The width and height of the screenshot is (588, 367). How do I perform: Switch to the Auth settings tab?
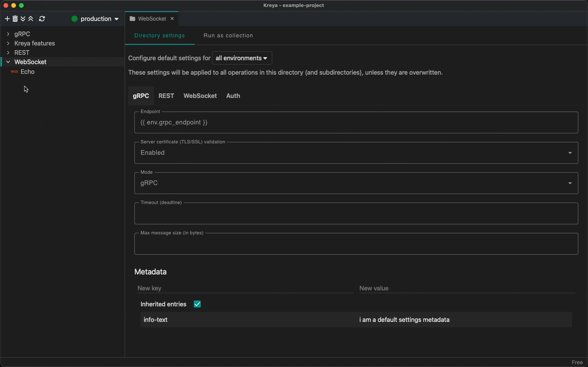(233, 96)
